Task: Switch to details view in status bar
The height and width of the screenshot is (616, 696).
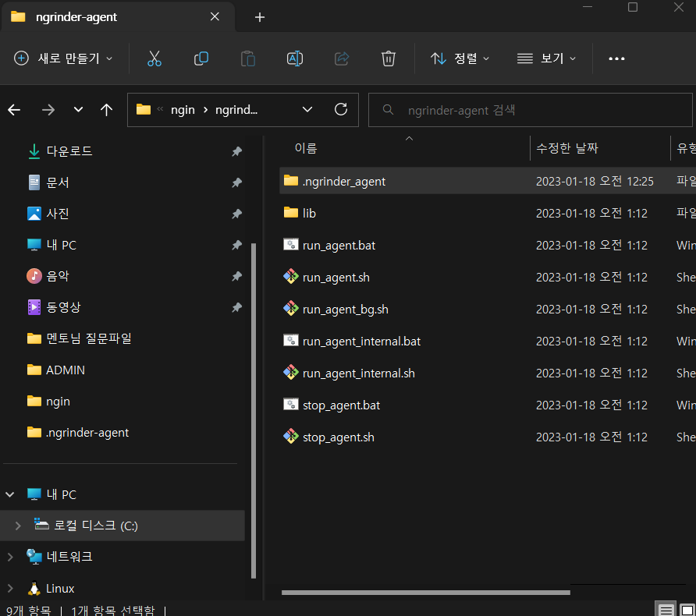Action: click(x=666, y=611)
